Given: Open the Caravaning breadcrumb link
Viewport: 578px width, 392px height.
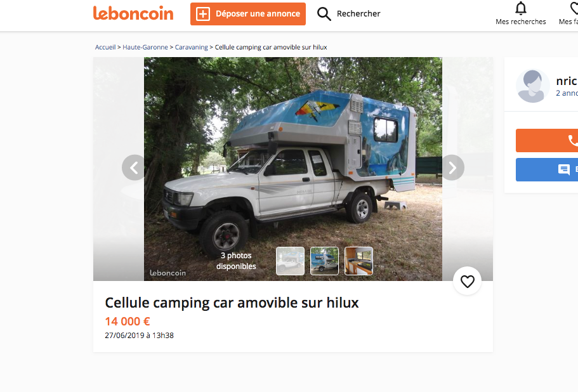Looking at the screenshot, I should point(192,47).
